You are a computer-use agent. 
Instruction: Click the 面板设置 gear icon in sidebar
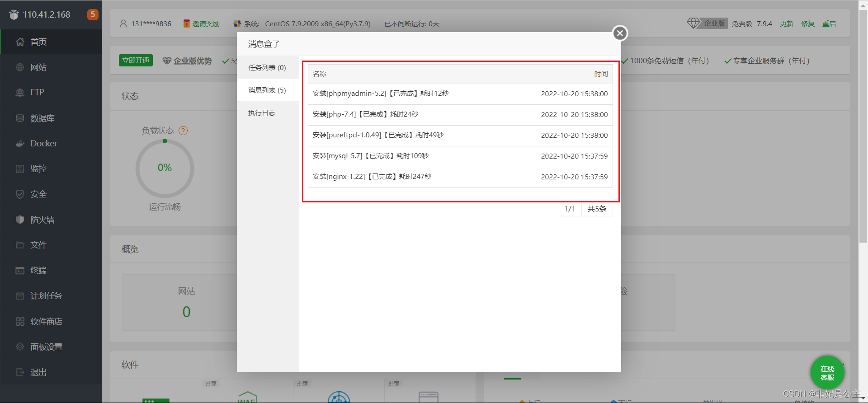pos(20,347)
